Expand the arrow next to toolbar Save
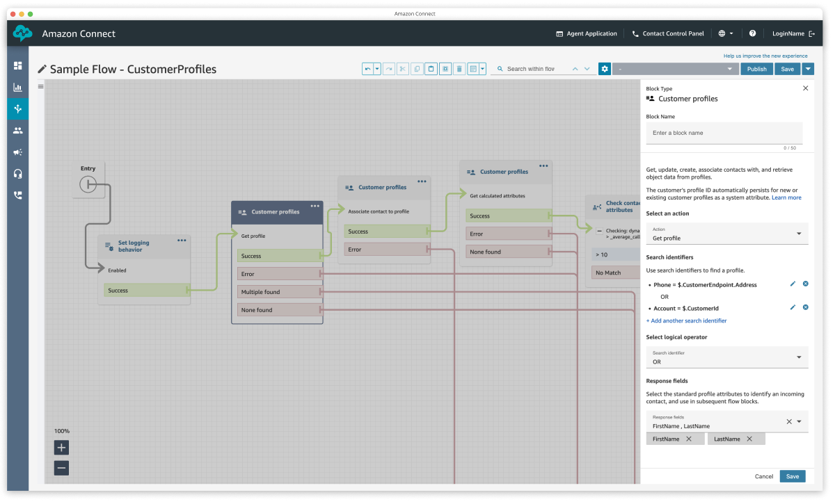The height and width of the screenshot is (504, 835). 807,69
